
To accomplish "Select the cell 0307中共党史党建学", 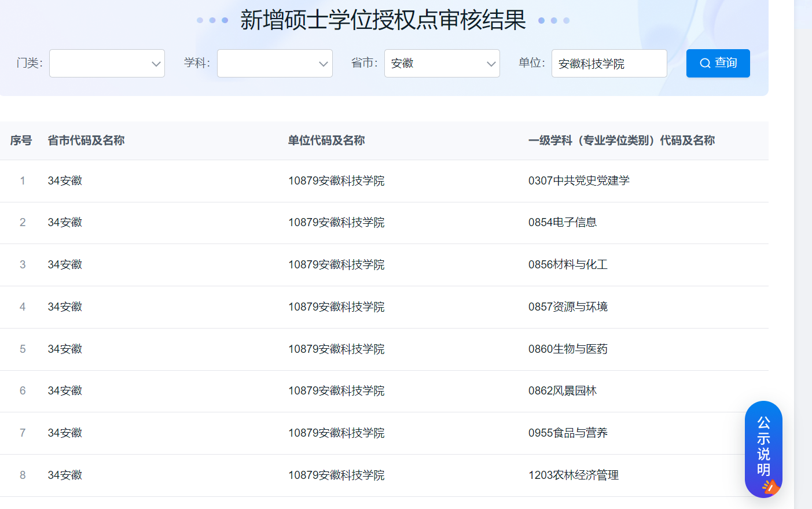I will [579, 180].
